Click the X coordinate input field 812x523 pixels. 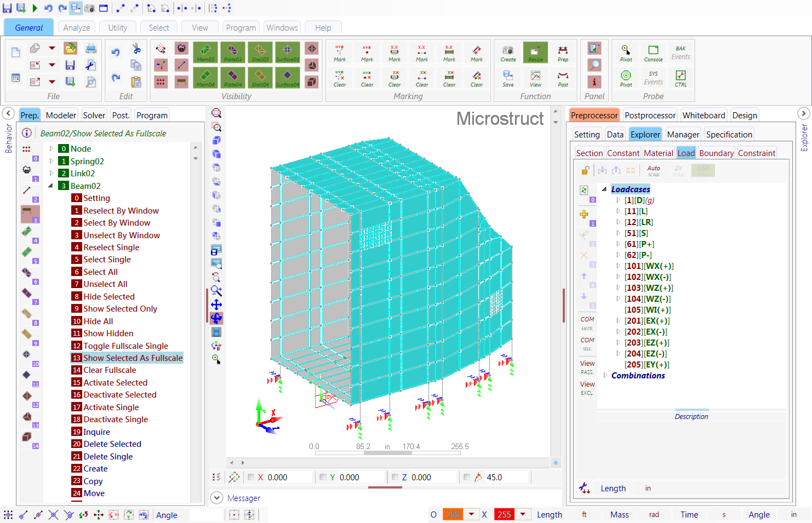click(289, 477)
